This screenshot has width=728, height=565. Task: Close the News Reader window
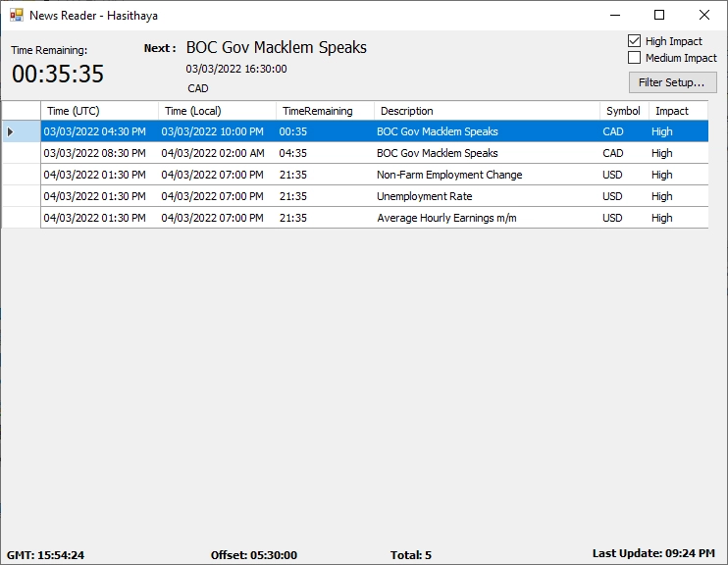(x=703, y=15)
